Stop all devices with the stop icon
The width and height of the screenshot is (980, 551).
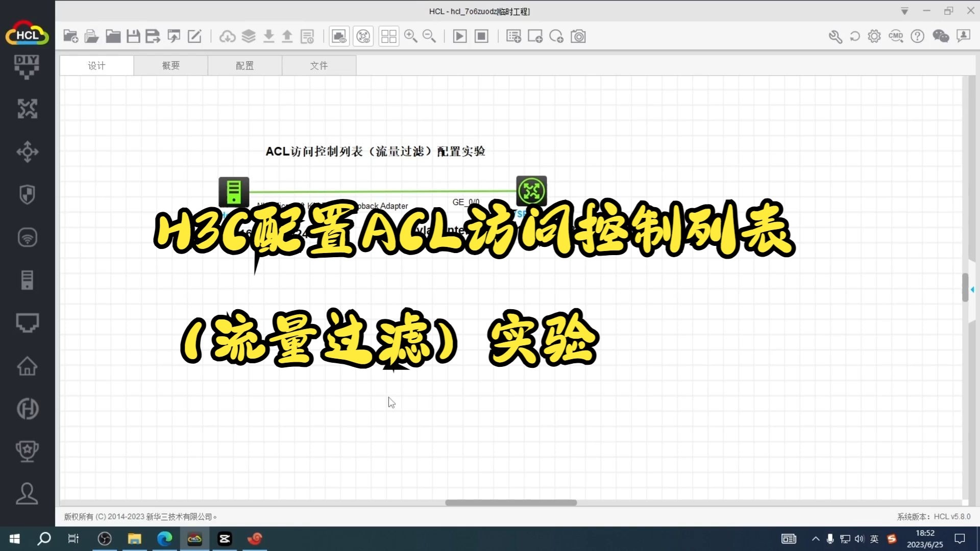[481, 36]
